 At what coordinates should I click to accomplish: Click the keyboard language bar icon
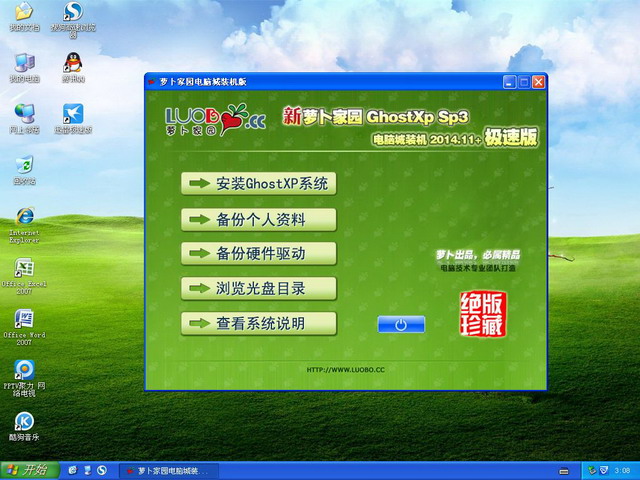pos(564,471)
